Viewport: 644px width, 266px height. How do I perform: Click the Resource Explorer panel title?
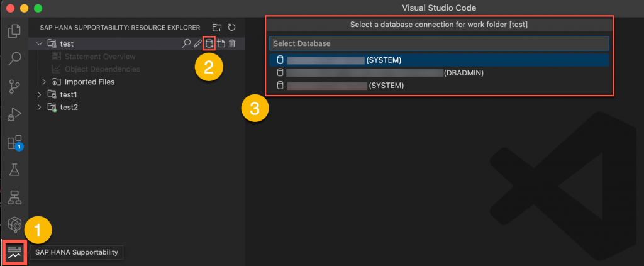pyautogui.click(x=120, y=28)
